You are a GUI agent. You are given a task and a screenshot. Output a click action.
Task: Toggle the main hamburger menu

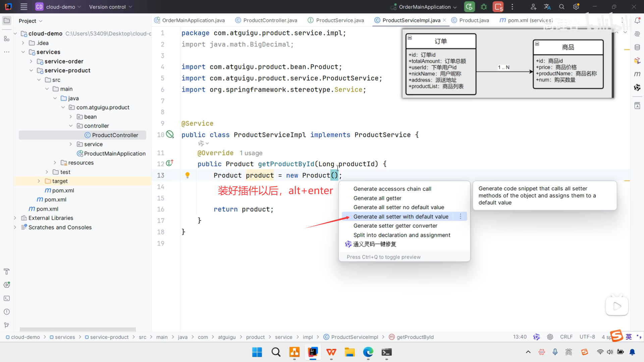coord(24,7)
